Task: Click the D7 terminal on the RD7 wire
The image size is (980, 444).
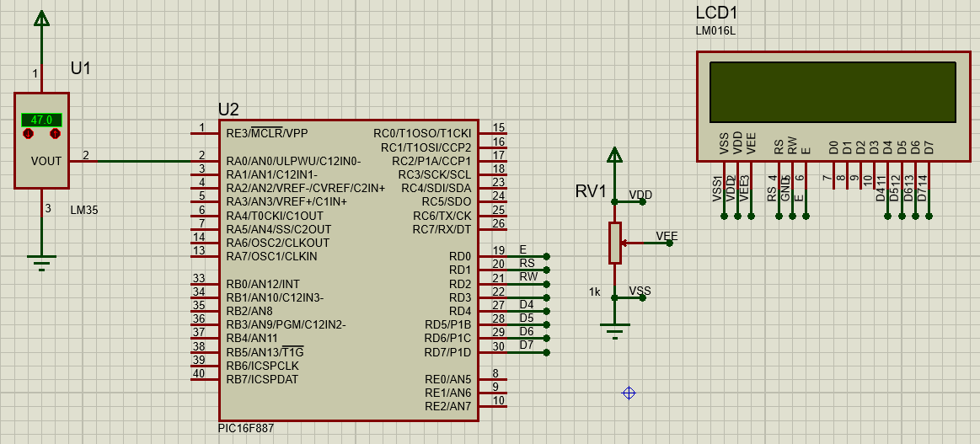Action: tap(547, 352)
